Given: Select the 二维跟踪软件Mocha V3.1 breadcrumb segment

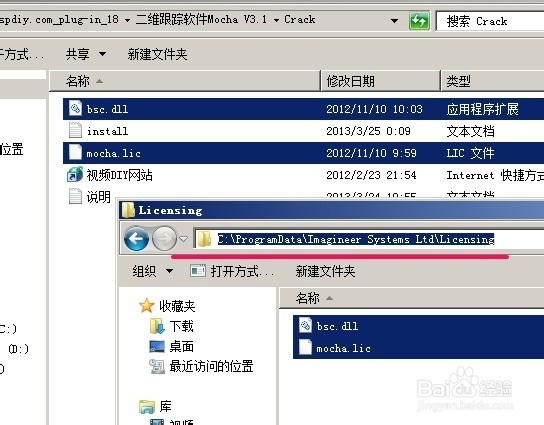Looking at the screenshot, I should pos(201,19).
